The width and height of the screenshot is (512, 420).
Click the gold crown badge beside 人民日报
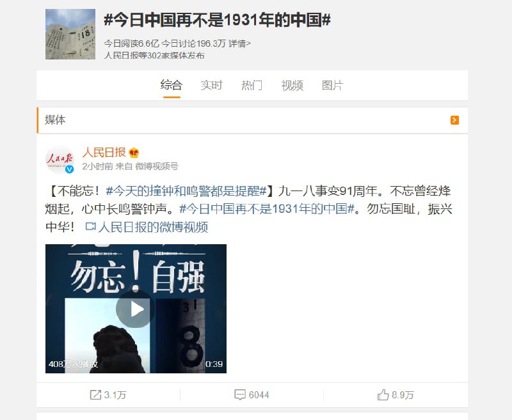(x=134, y=153)
